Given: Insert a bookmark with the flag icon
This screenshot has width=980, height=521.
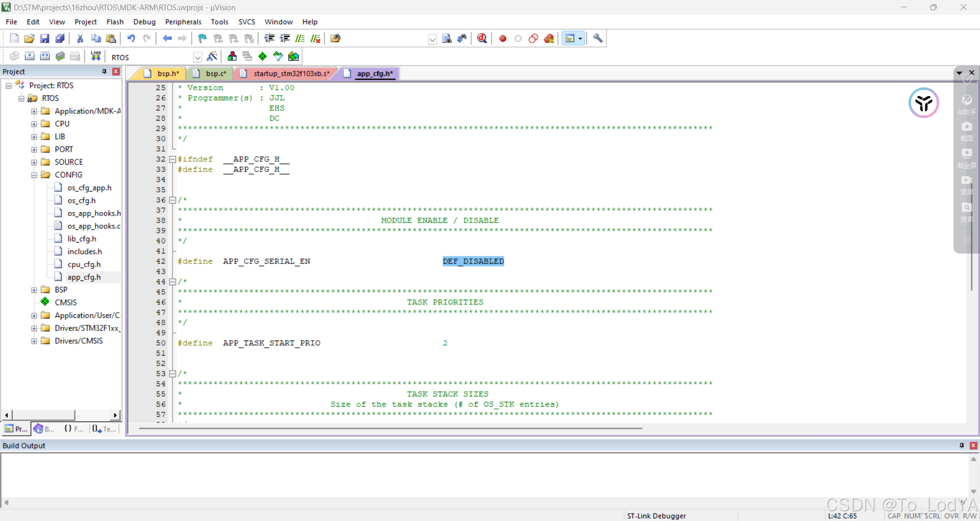Looking at the screenshot, I should click(203, 38).
